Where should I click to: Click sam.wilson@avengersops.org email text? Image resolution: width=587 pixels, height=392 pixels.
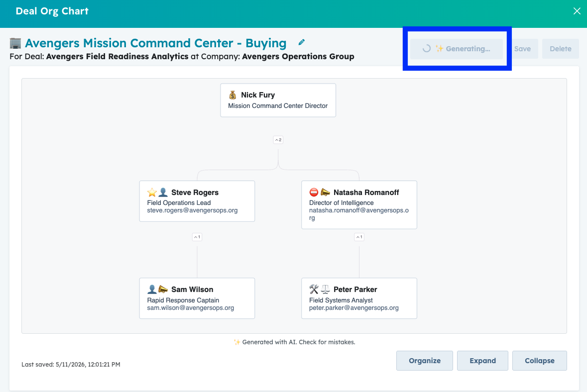coord(191,308)
